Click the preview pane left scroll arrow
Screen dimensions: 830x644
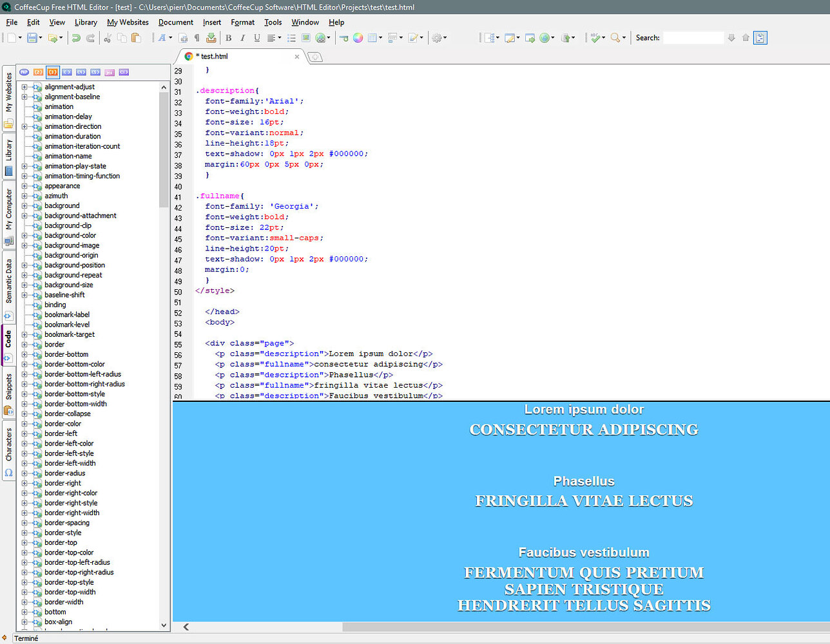[186, 627]
